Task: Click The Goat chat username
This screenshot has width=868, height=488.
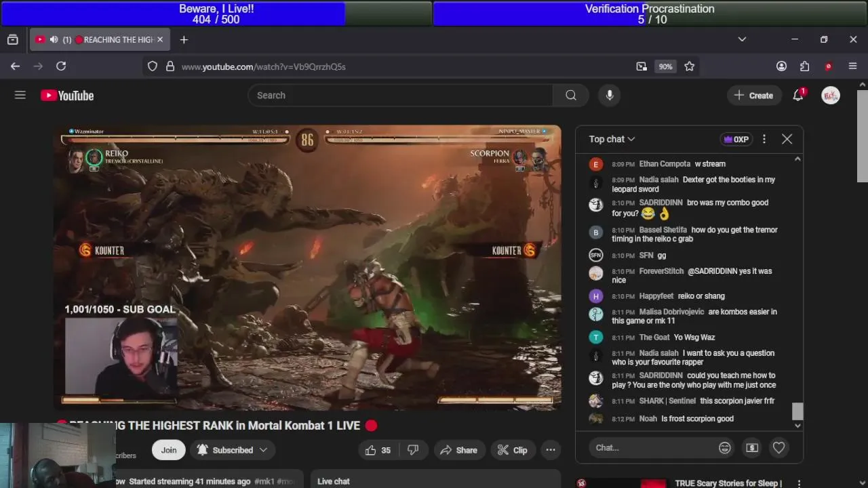Action: click(654, 338)
